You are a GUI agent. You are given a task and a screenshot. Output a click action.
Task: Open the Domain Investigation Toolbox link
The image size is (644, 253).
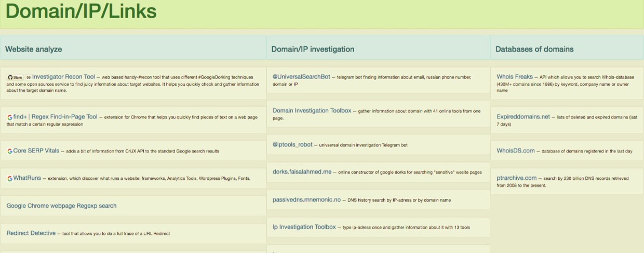point(312,111)
